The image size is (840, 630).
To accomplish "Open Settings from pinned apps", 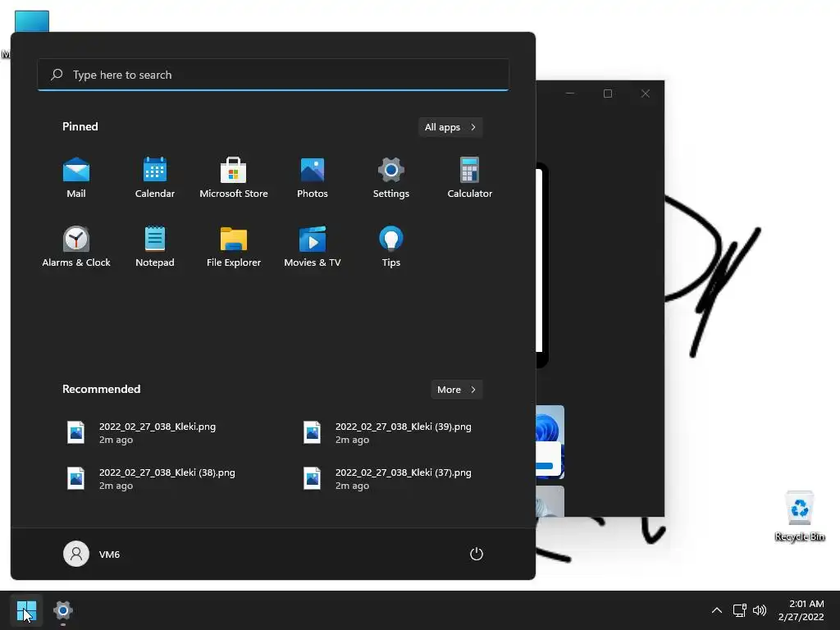I will pos(391,178).
